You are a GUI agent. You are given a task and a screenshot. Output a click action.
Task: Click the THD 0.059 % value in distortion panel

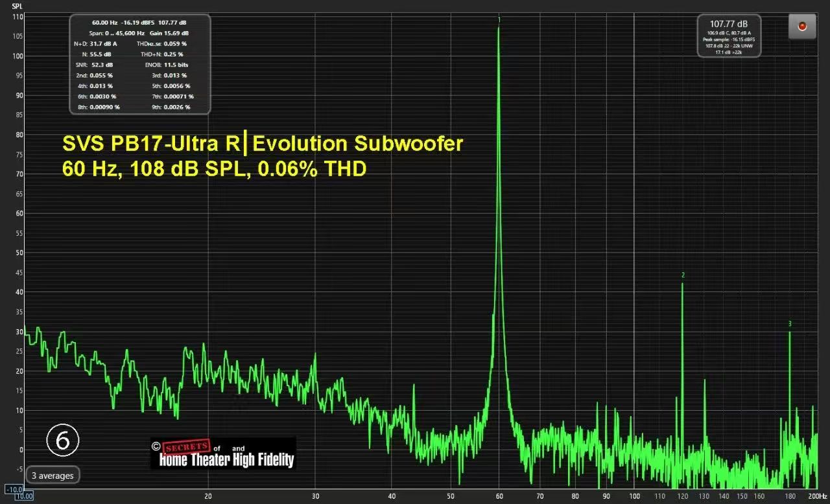(174, 44)
